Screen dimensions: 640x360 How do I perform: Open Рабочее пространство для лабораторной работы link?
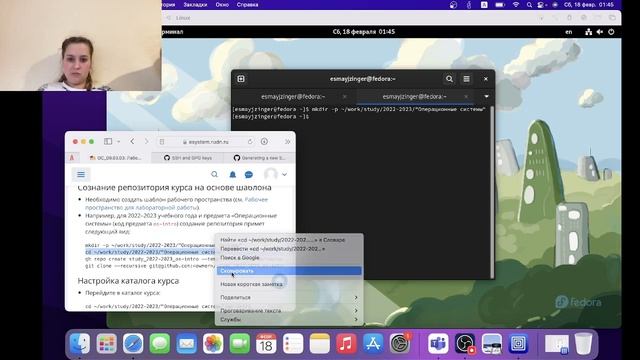(176, 203)
